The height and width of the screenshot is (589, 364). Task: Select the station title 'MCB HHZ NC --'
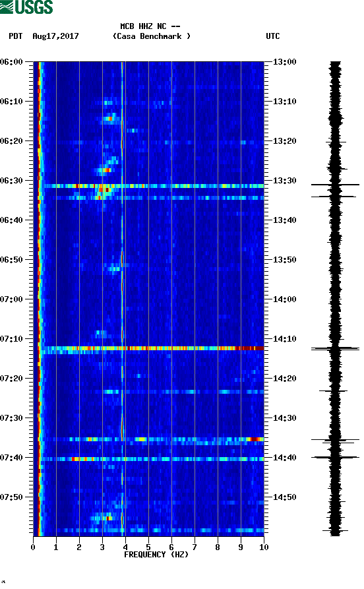150,26
